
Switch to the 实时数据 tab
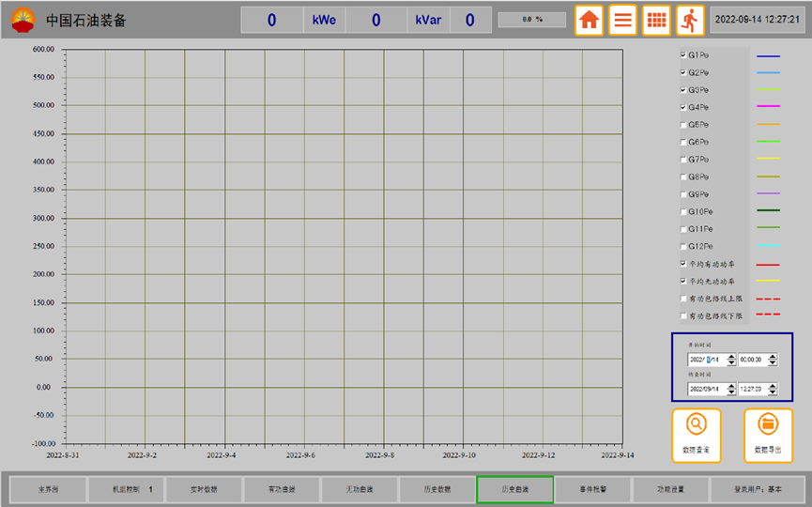(204, 489)
